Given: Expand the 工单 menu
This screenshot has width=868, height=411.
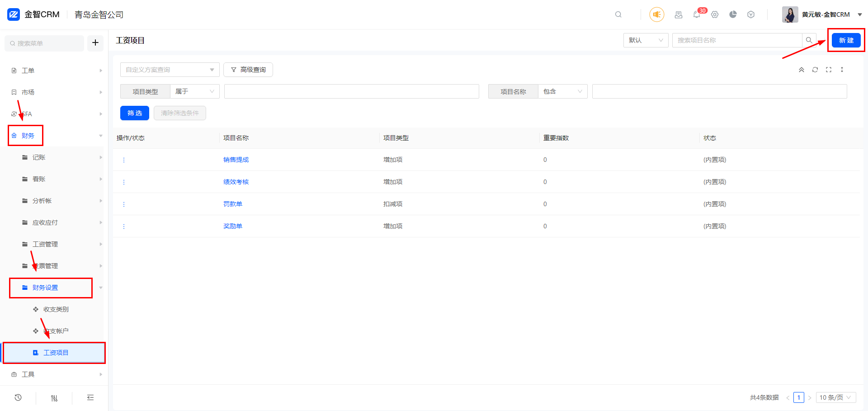Looking at the screenshot, I should pos(54,71).
